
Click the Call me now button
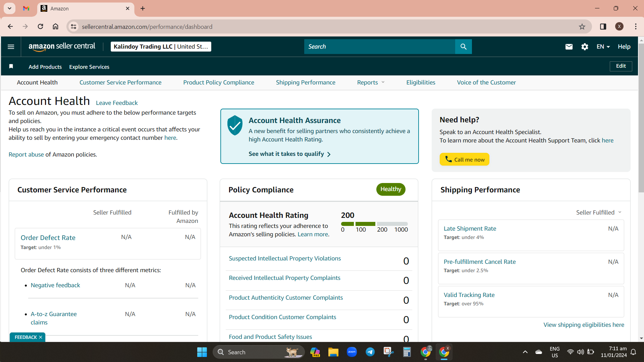pos(465,159)
